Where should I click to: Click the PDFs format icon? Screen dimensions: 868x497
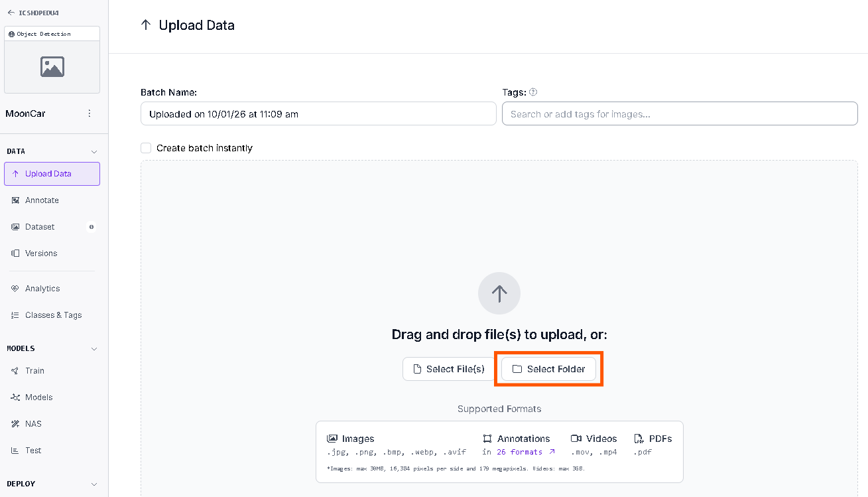click(639, 439)
